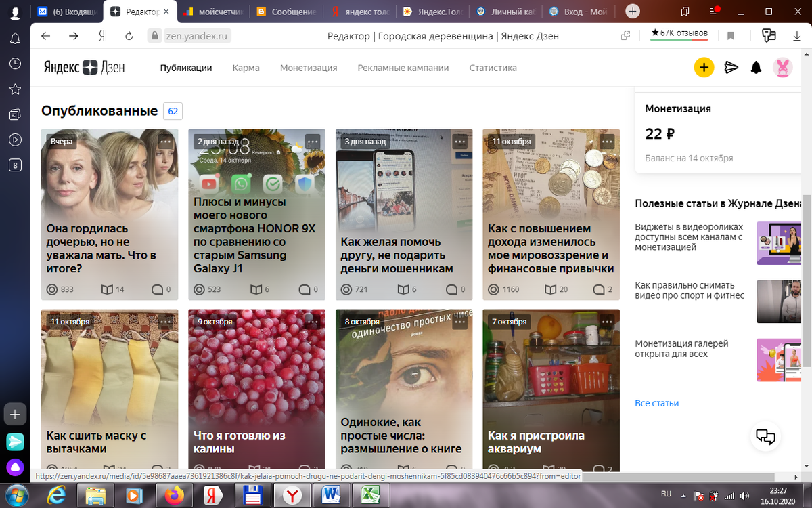Viewport: 812px width, 508px height.
Task: Open the Рекламные кампании tab
Action: point(403,68)
